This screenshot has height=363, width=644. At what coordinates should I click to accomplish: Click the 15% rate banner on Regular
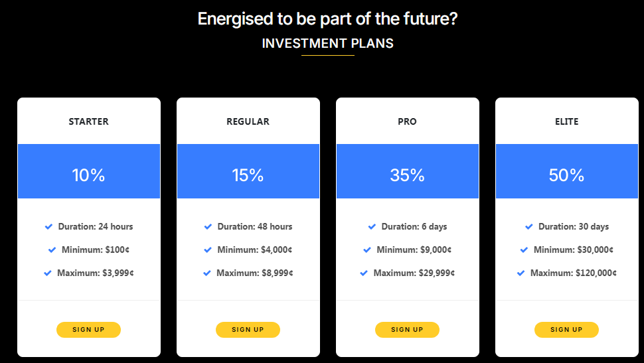click(248, 171)
